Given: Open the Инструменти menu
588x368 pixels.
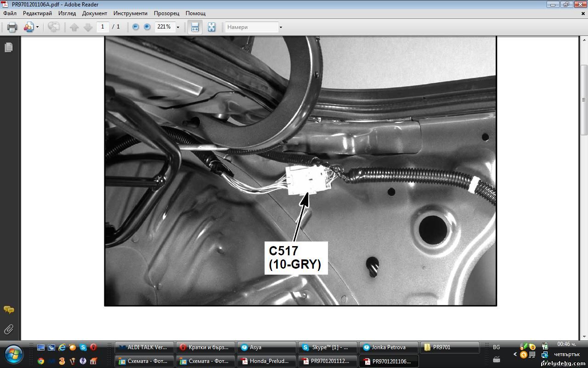Looking at the screenshot, I should pyautogui.click(x=130, y=13).
